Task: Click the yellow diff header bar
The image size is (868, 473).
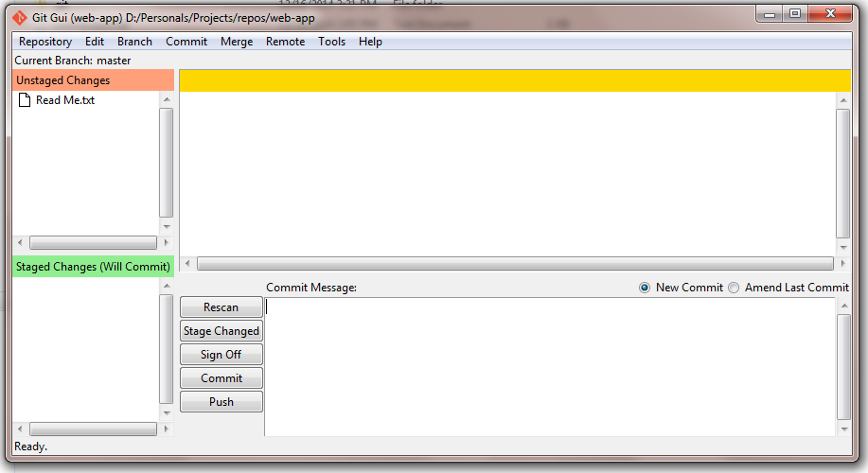Action: [x=515, y=80]
